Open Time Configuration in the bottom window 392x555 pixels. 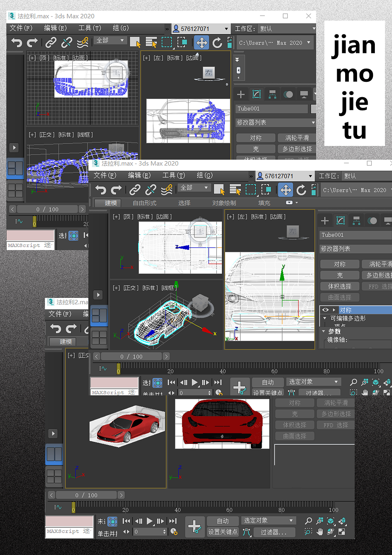click(174, 532)
